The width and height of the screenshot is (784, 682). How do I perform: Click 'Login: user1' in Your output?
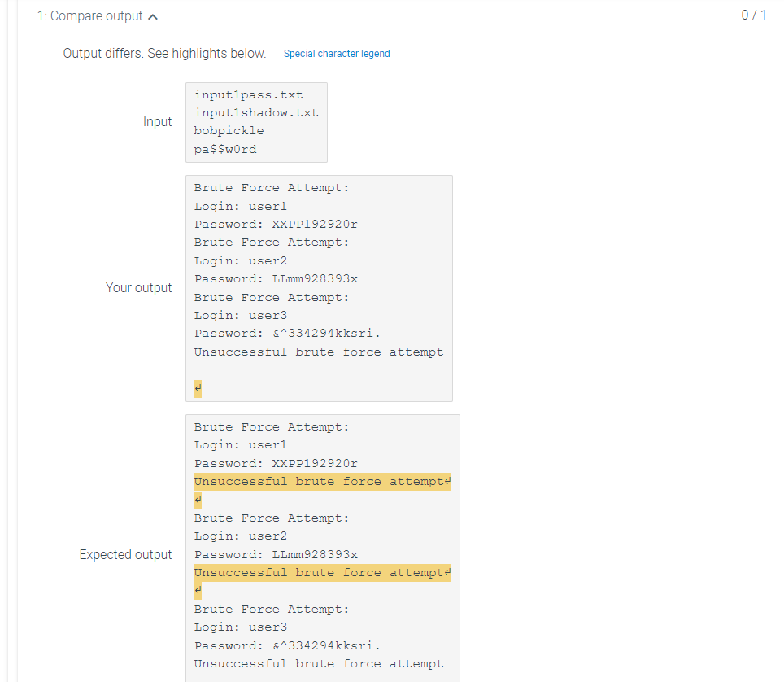pyautogui.click(x=241, y=206)
